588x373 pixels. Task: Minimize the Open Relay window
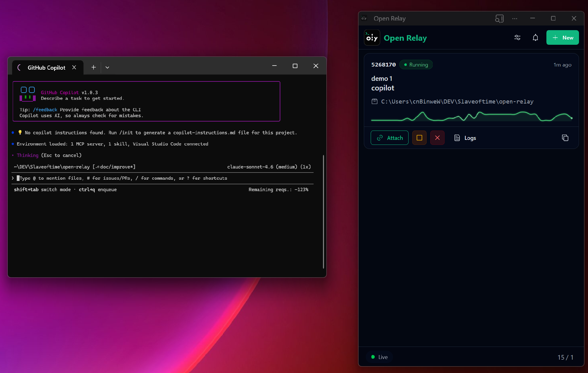(532, 18)
